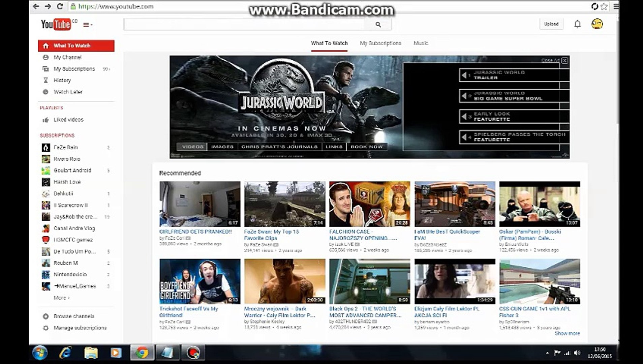Click the Liked videos thumbs-up icon
This screenshot has height=364, width=643.
click(46, 119)
